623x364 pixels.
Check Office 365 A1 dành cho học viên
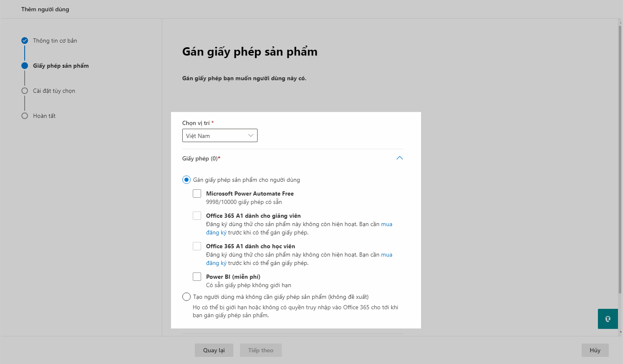[x=197, y=246]
